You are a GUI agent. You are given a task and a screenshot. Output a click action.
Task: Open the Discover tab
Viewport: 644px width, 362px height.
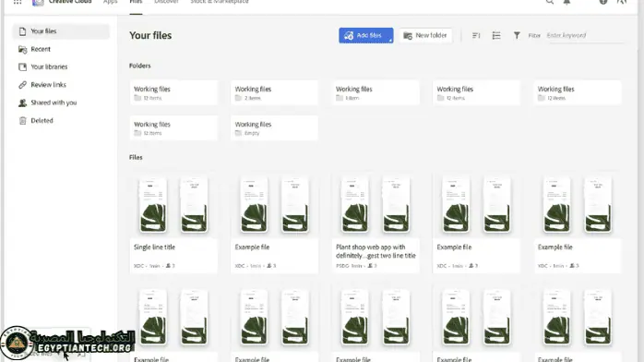click(x=166, y=2)
